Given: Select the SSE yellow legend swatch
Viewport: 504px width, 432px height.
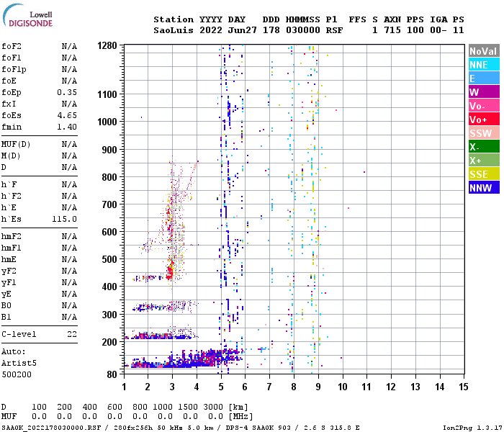Looking at the screenshot, I should (484, 174).
